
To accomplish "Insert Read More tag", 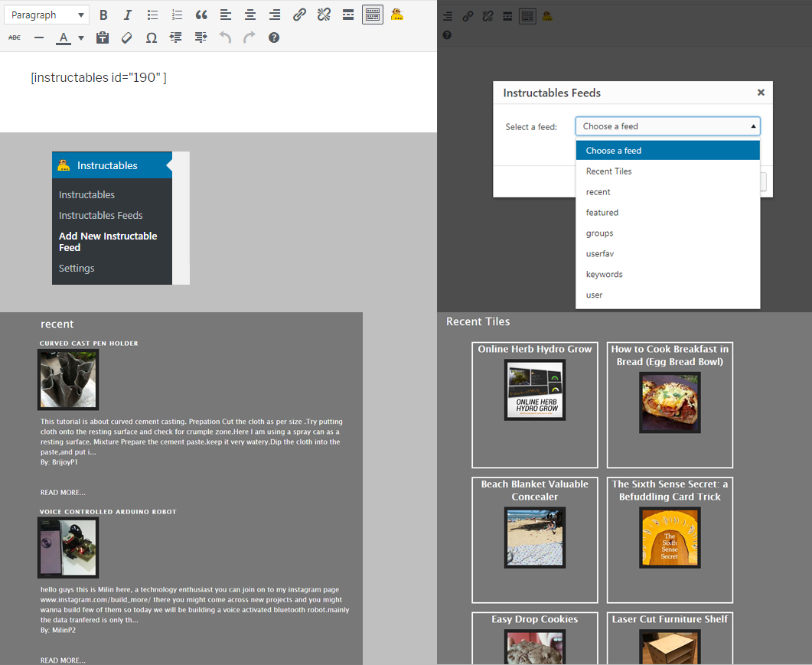I will 348,15.
